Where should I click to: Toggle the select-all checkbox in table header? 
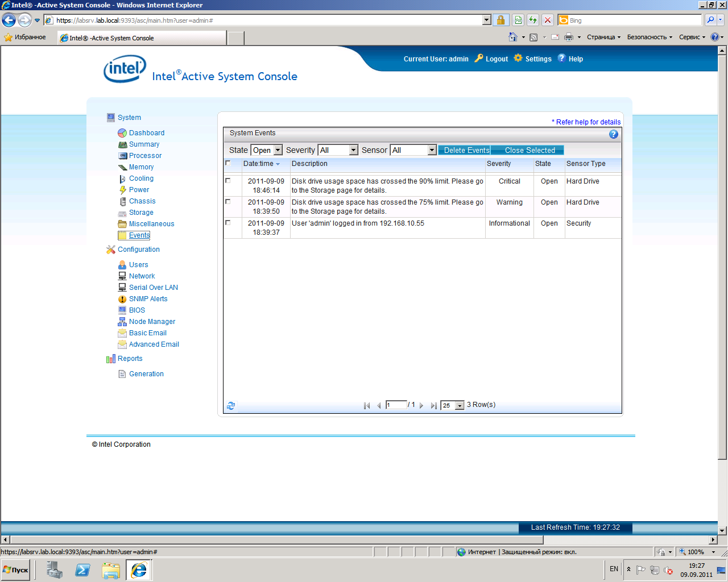tap(228, 163)
